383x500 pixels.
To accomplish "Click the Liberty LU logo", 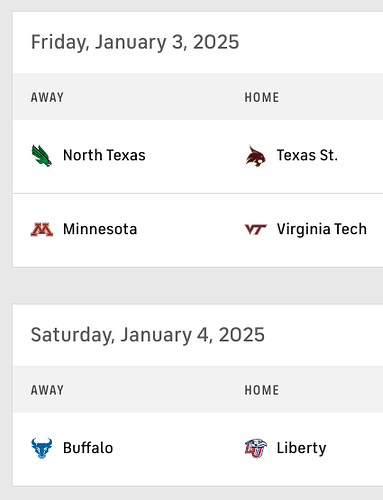I will (x=256, y=448).
